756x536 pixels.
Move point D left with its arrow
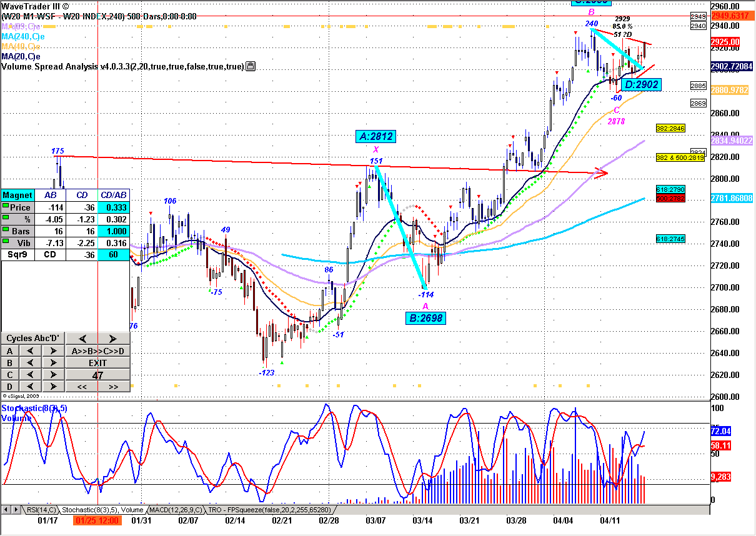click(x=29, y=387)
